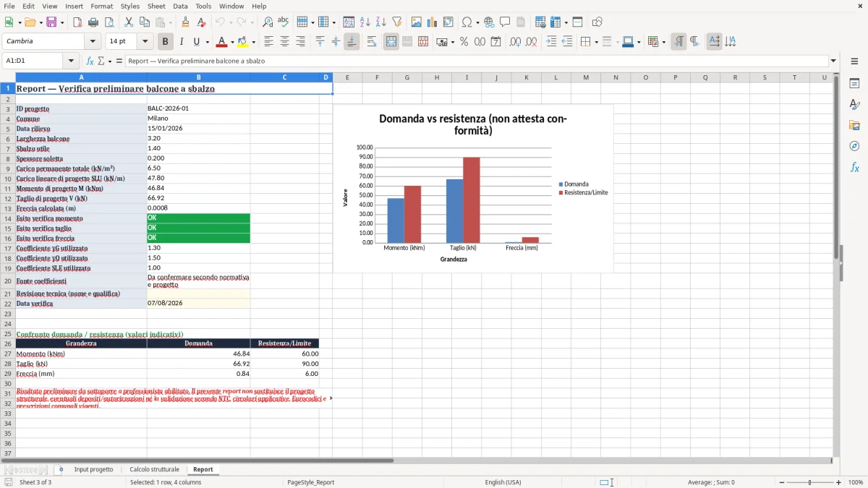The height and width of the screenshot is (488, 868).
Task: Format the cell as percent
Action: (464, 42)
